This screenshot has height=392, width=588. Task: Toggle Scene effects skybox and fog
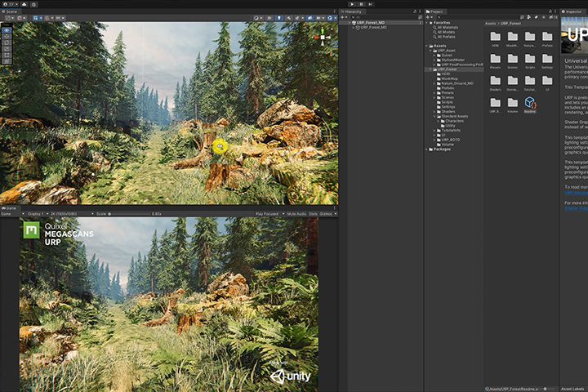click(298, 18)
